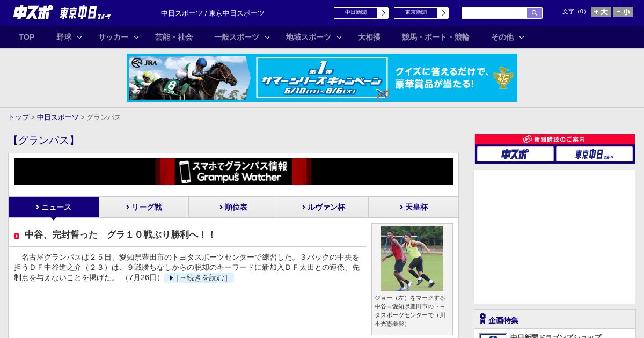Switch to the 順位表 tab
644x338 pixels.
click(x=233, y=207)
